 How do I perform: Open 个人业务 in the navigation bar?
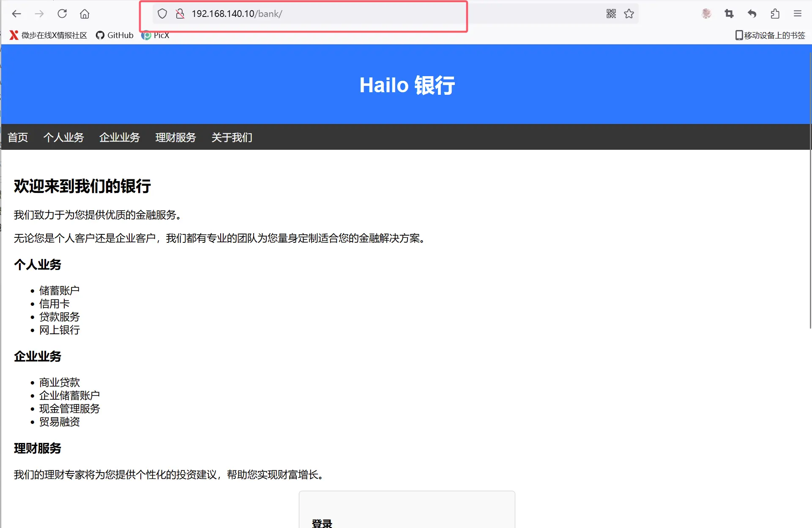(63, 137)
